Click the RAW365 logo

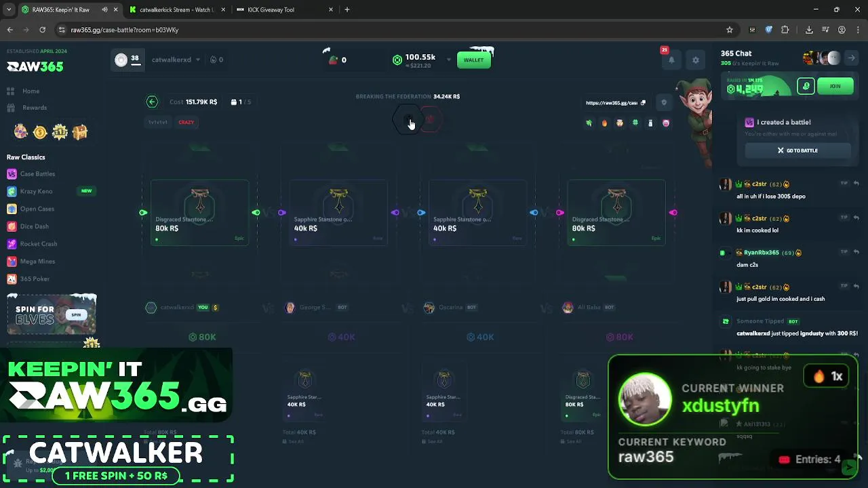35,66
